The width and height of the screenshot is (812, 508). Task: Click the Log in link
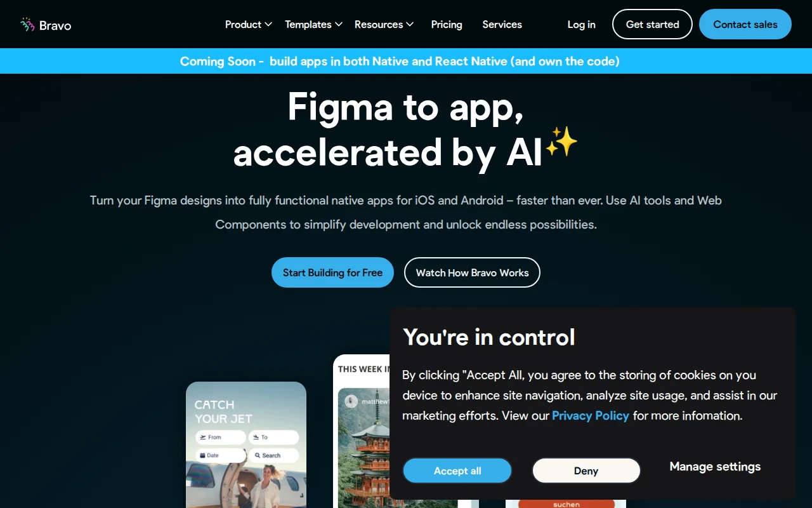click(581, 24)
